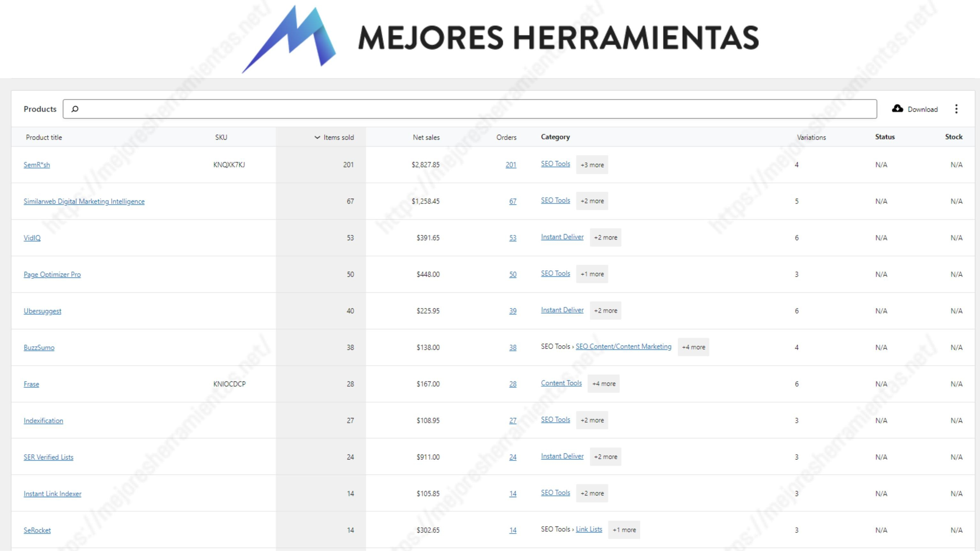The width and height of the screenshot is (980, 551).
Task: Open the SemR*sh product link
Action: [x=36, y=165]
